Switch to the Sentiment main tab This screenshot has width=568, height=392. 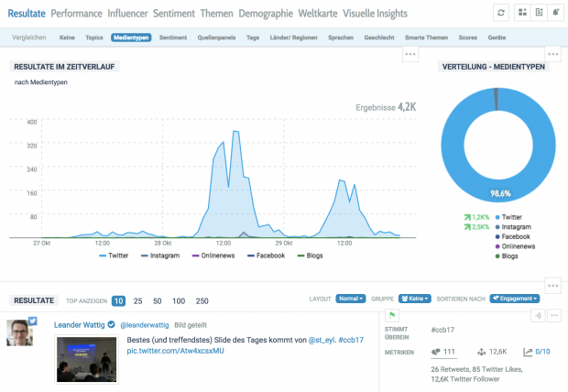pyautogui.click(x=173, y=14)
